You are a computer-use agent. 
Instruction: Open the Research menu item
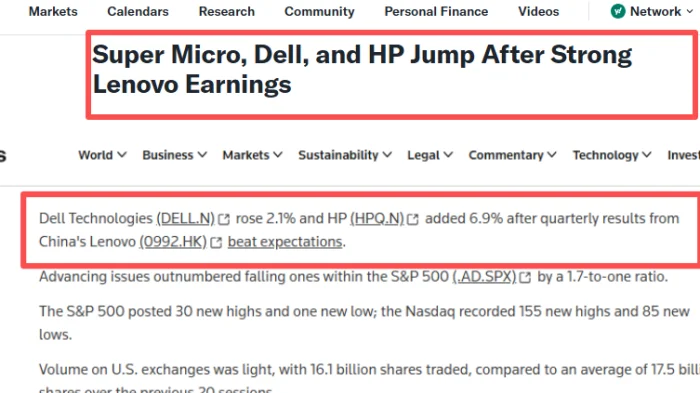coord(227,11)
